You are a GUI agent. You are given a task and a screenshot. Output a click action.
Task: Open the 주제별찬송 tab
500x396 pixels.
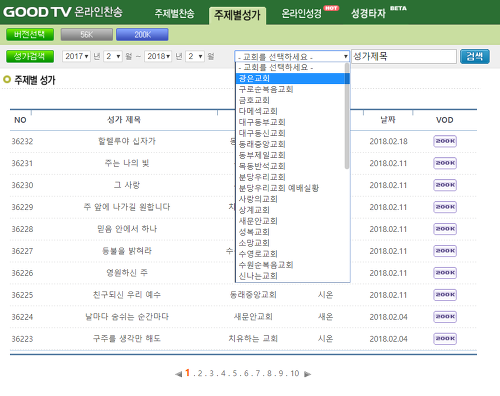click(174, 13)
